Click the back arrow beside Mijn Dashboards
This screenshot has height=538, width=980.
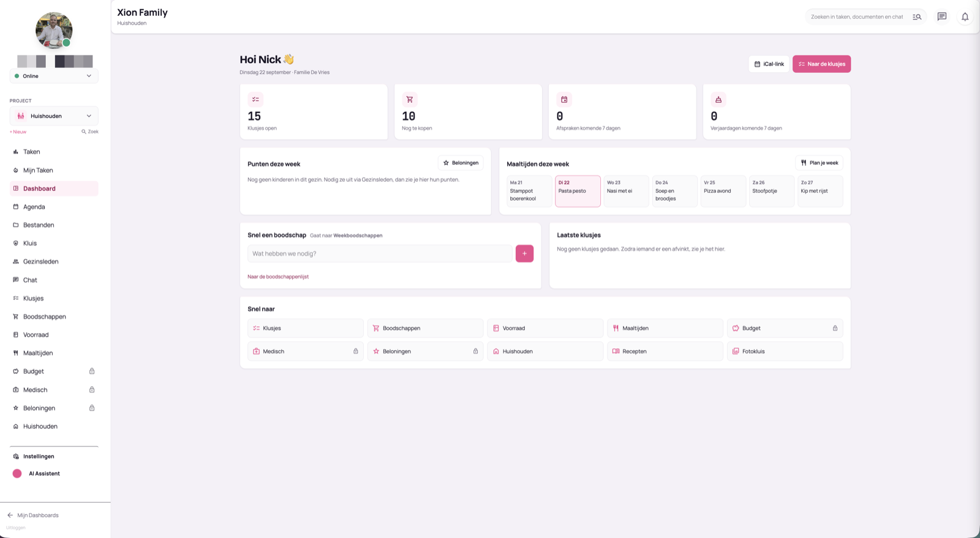click(x=10, y=515)
